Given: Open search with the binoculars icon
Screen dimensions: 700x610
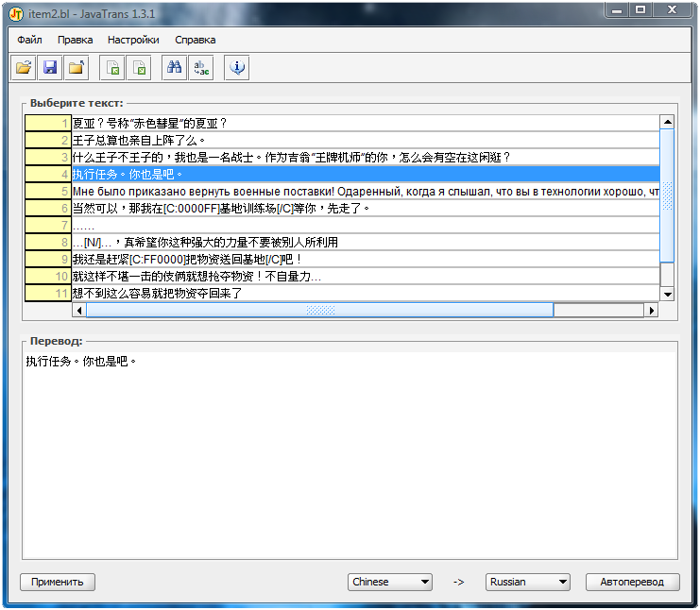Looking at the screenshot, I should point(175,67).
